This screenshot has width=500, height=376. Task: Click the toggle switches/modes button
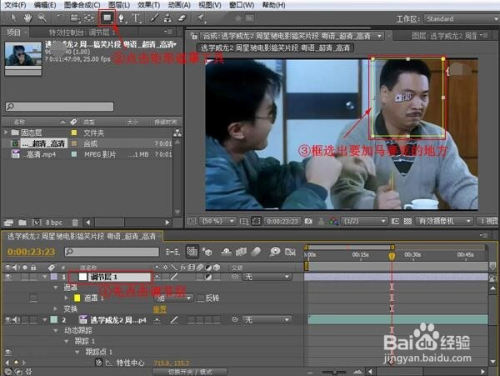tap(190, 372)
